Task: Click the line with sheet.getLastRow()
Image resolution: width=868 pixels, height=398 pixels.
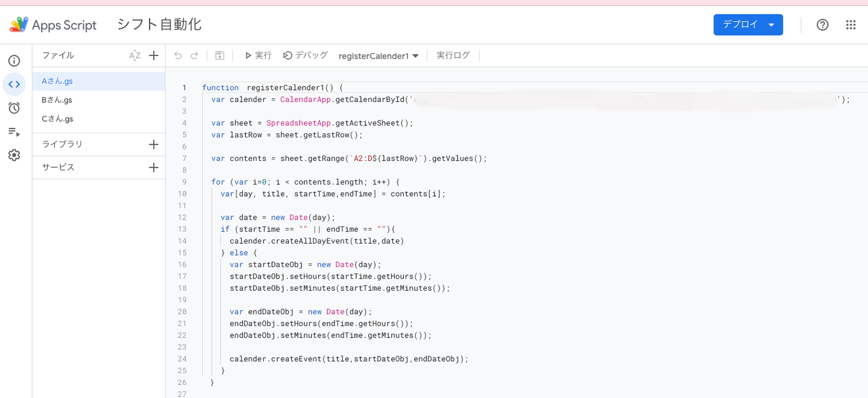Action: click(287, 135)
